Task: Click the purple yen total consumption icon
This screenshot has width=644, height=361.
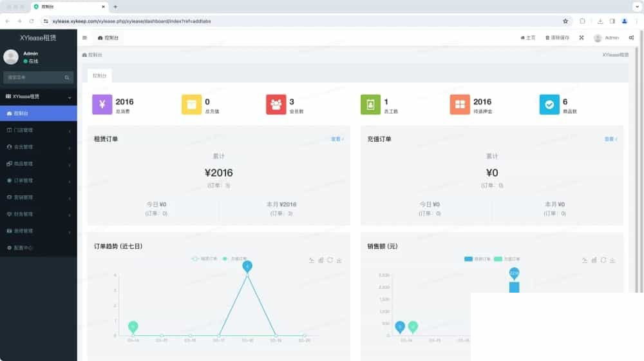Action: point(102,104)
